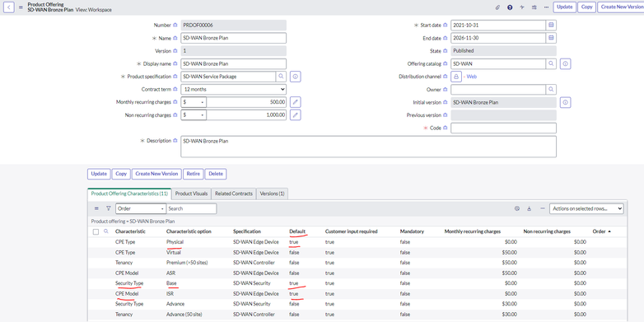Unlock the Distribution channel field
The image size is (644, 322).
[x=456, y=77]
